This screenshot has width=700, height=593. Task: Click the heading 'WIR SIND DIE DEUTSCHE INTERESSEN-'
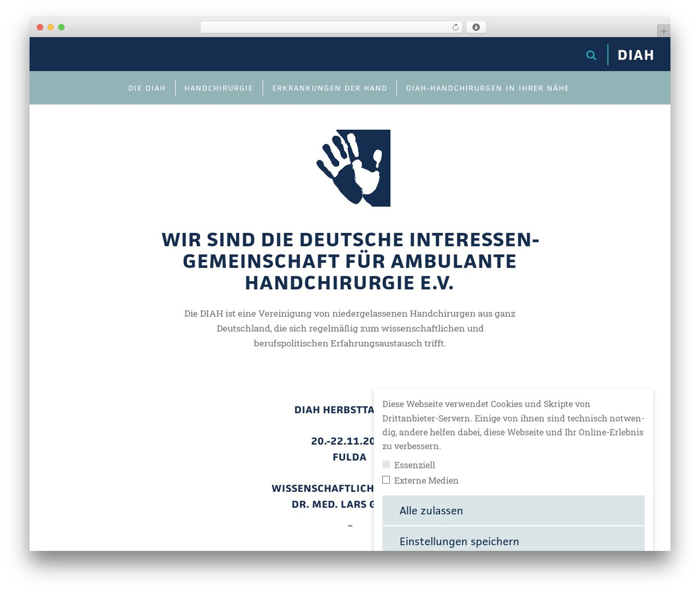coord(351,240)
